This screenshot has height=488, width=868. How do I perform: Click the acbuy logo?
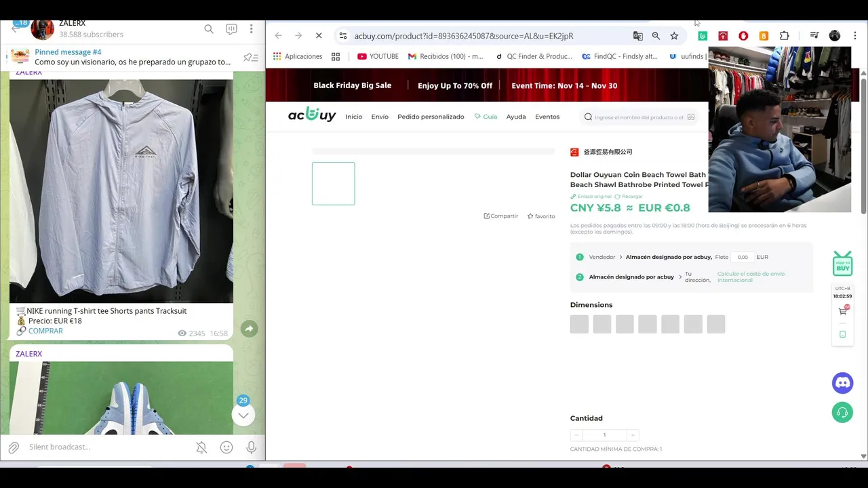[x=312, y=115]
